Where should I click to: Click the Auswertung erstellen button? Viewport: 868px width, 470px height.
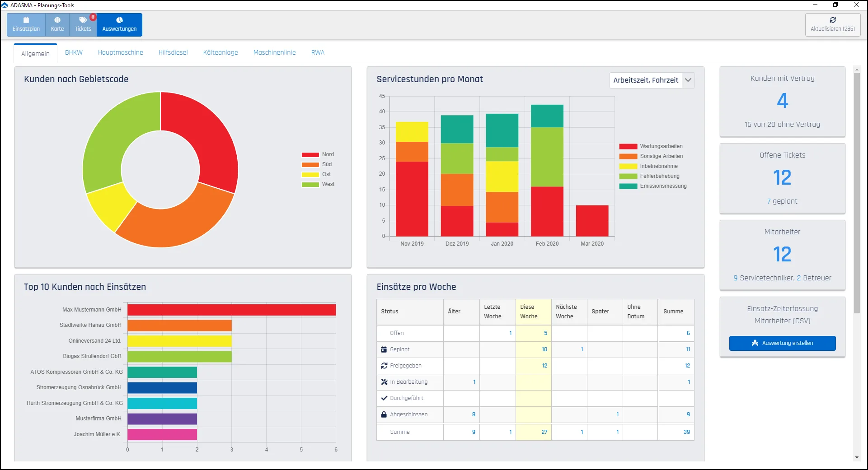782,343
